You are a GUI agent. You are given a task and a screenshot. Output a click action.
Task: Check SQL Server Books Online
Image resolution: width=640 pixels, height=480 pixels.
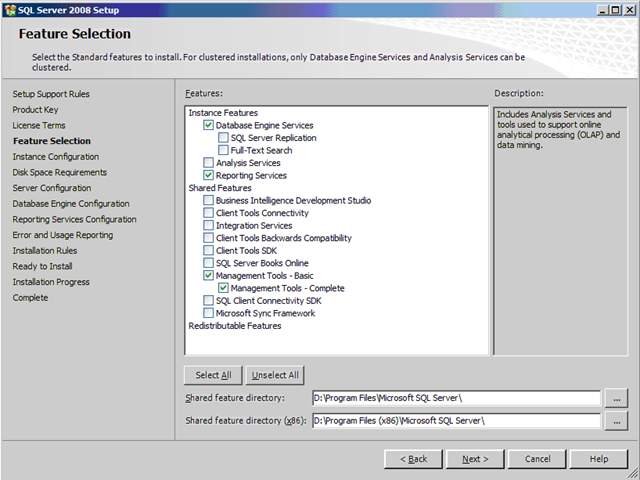pyautogui.click(x=208, y=263)
